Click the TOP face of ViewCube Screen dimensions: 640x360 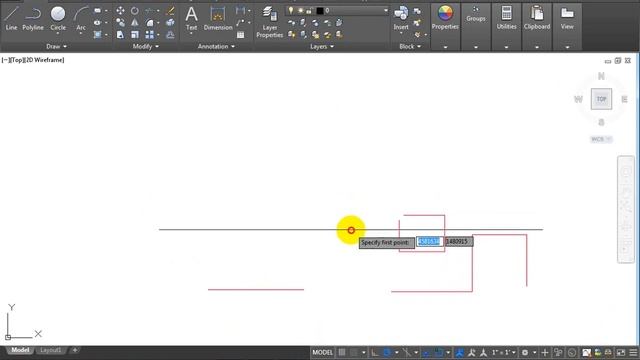(601, 99)
